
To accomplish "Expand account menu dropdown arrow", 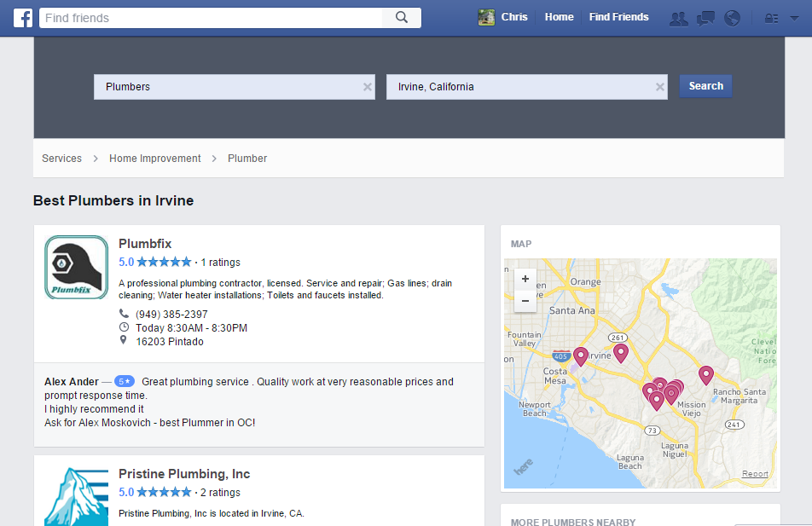I will (794, 18).
